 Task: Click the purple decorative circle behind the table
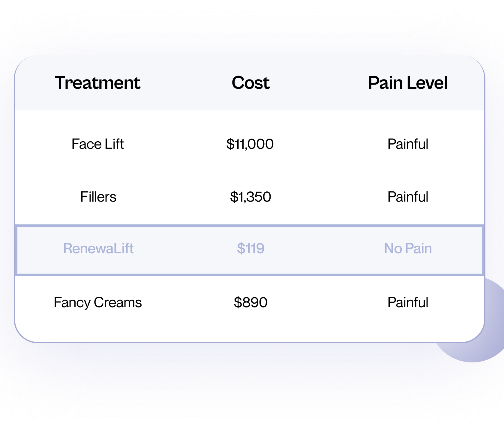(480, 352)
